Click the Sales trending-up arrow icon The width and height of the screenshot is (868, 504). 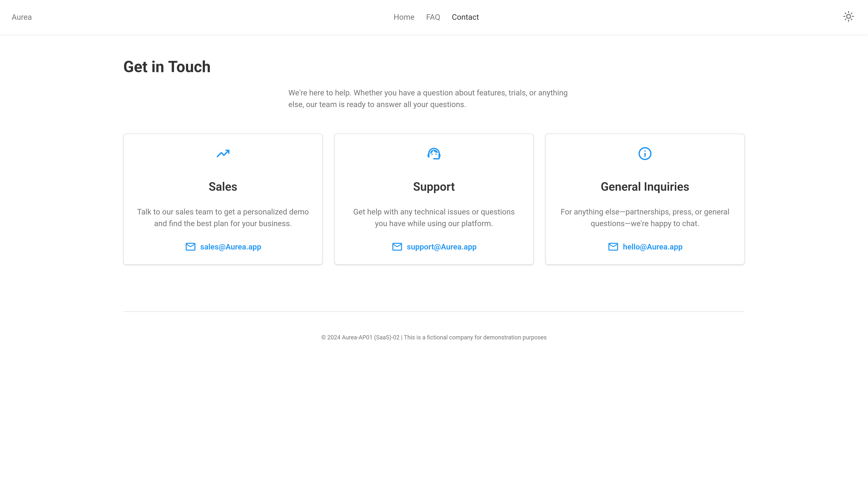pyautogui.click(x=223, y=153)
